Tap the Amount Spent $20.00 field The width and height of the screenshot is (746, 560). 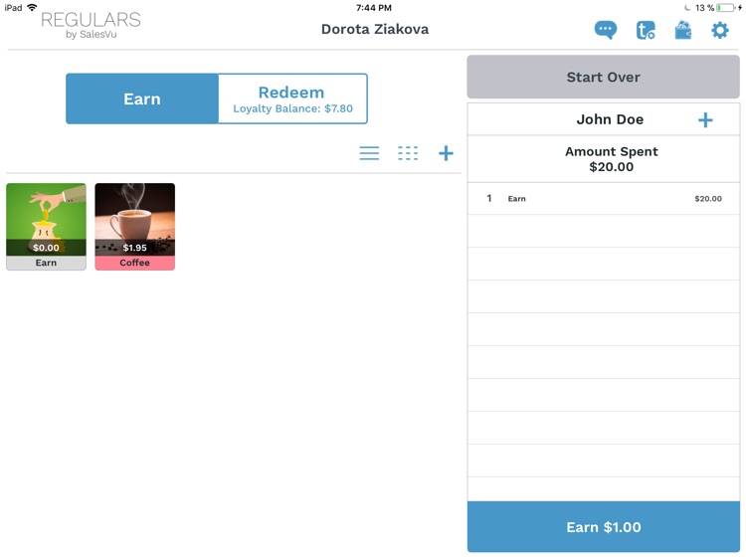(x=604, y=159)
